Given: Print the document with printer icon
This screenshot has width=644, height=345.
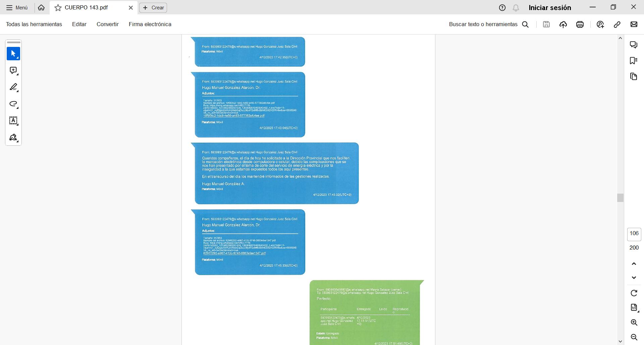Looking at the screenshot, I should click(580, 24).
